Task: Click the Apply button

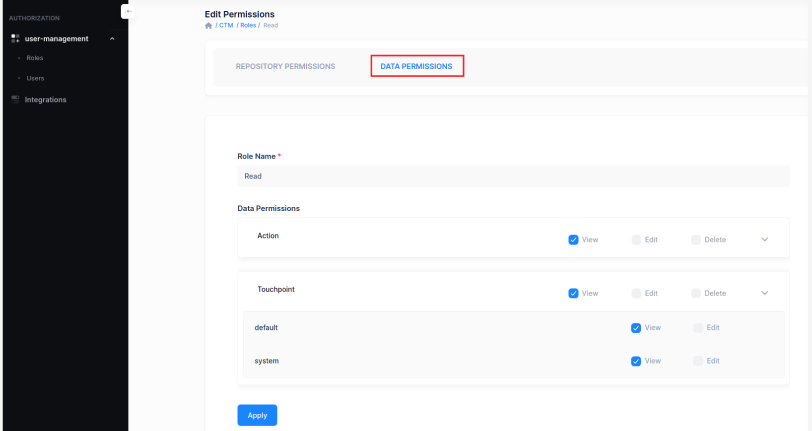Action: [257, 415]
